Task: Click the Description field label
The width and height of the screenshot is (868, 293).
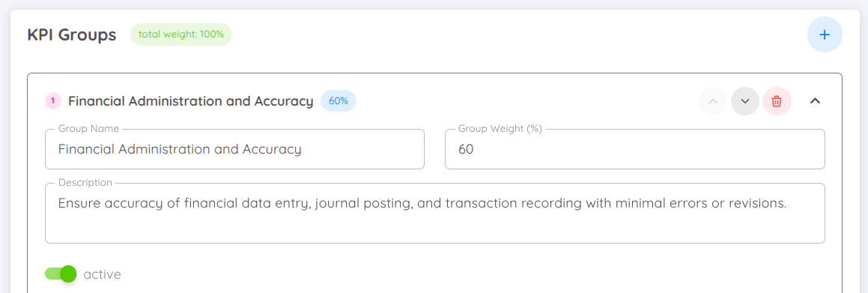Action: 85,183
